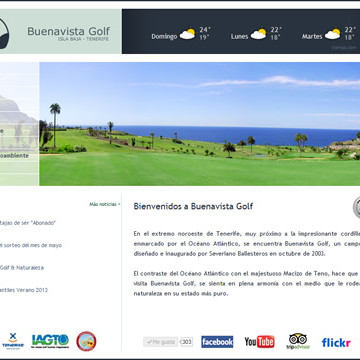
Task: Open the Tenerife tourism logo
Action: pyautogui.click(x=13, y=341)
